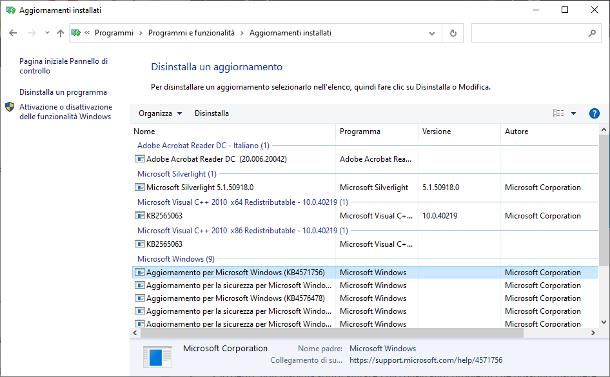This screenshot has height=377, width=610.
Task: Open recent locations dropdown arrow
Action: click(47, 33)
